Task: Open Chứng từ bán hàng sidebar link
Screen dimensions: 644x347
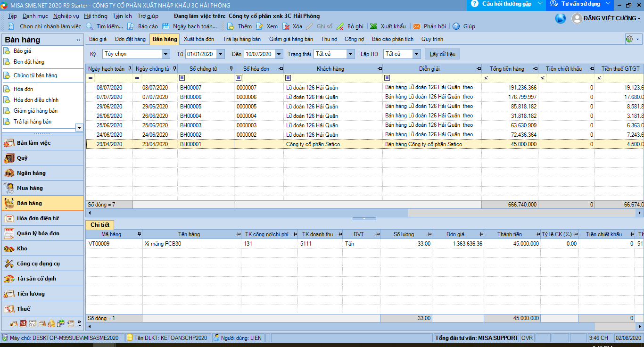Action: click(x=35, y=75)
